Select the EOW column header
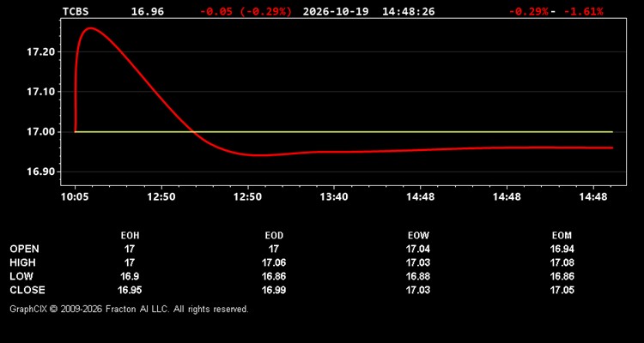 (418, 236)
